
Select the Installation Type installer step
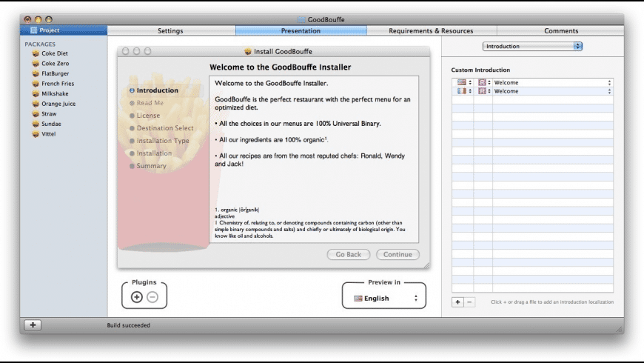coord(159,141)
